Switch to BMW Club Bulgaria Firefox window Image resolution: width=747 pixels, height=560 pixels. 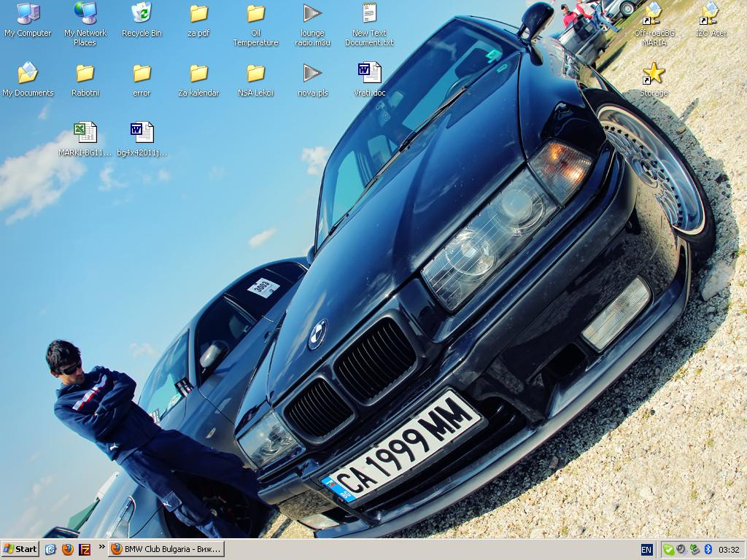point(166,549)
